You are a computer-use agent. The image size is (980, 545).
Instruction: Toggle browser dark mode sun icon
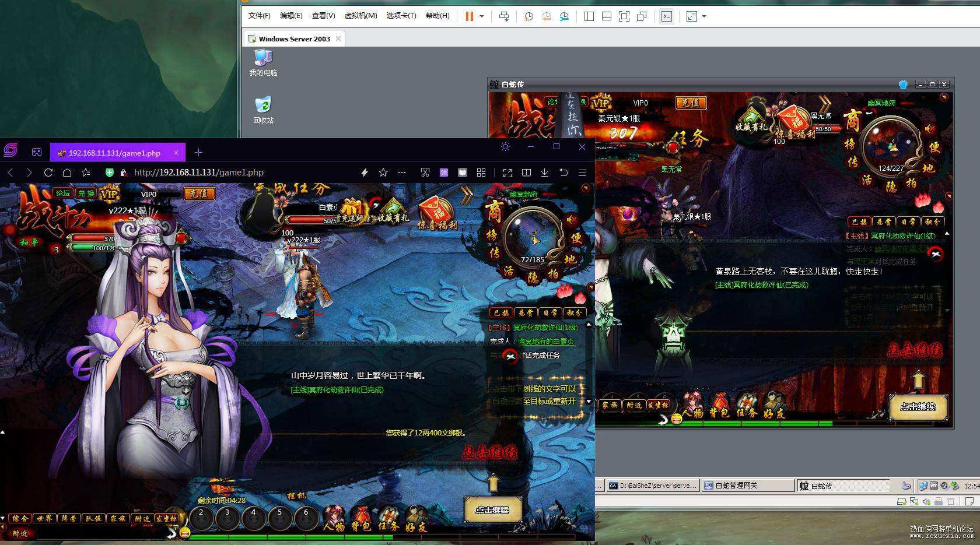tap(506, 147)
